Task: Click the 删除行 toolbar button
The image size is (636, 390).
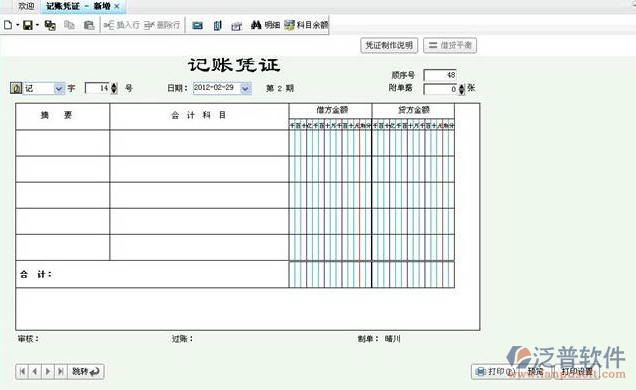Action: click(x=162, y=25)
